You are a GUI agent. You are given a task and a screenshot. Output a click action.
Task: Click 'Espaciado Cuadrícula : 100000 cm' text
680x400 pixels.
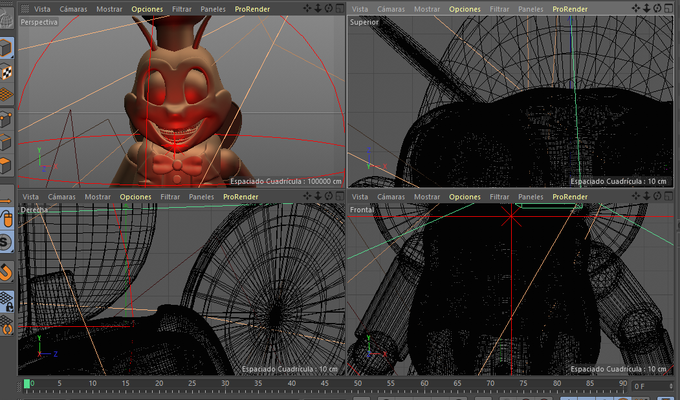click(286, 181)
